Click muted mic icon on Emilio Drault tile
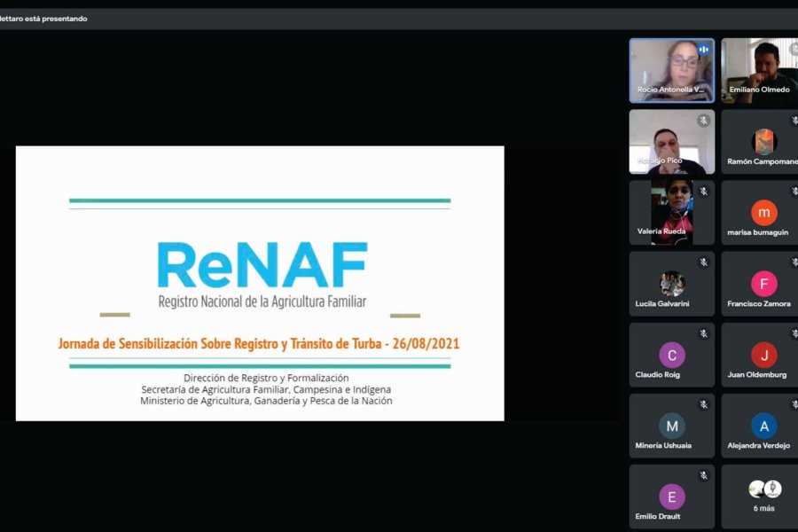The height and width of the screenshot is (532, 798). pos(704,475)
